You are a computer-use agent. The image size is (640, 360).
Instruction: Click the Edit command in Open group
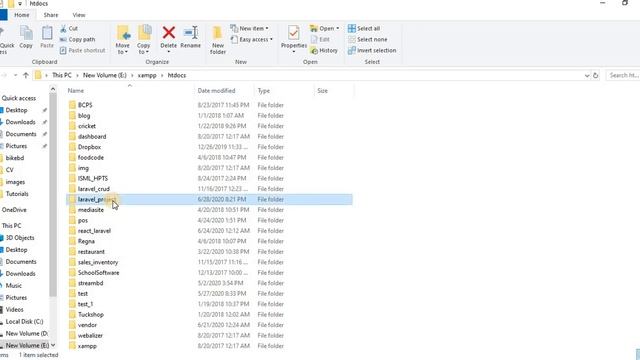[x=320, y=40]
